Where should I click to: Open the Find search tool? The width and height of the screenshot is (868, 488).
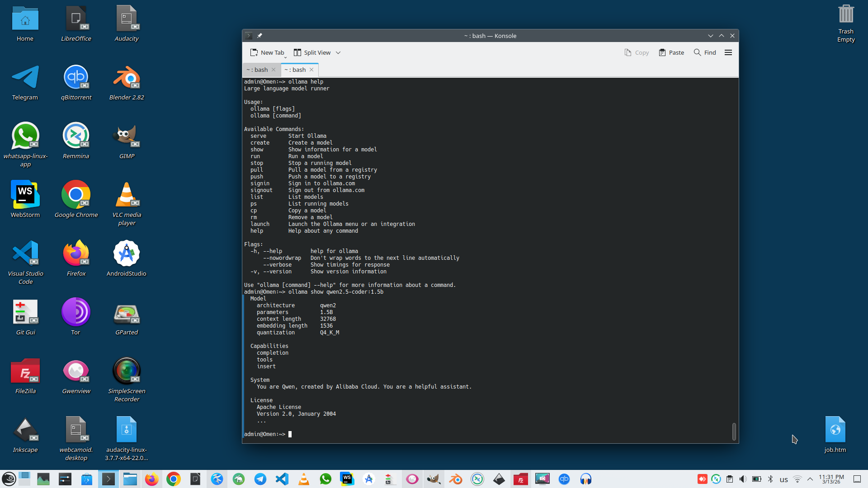click(x=705, y=52)
